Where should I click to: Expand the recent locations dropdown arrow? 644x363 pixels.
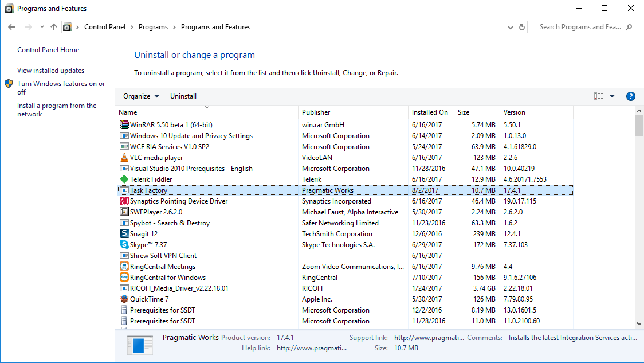42,27
